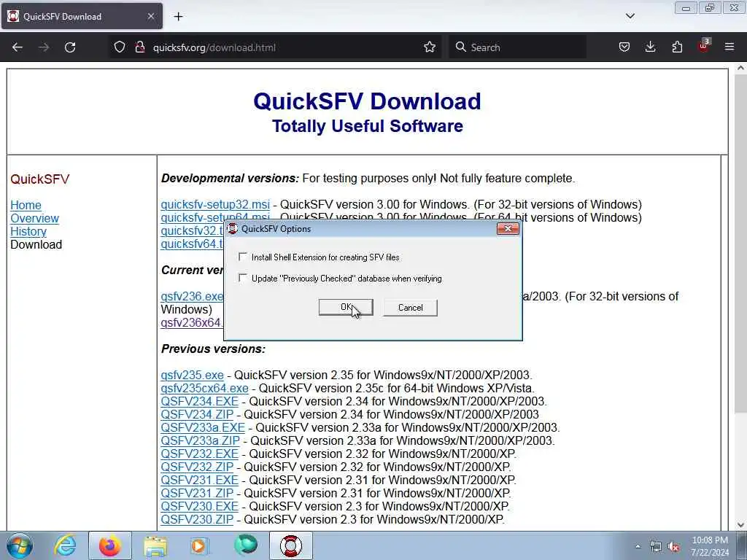Open the History sidebar link
This screenshot has width=747, height=560.
[28, 231]
